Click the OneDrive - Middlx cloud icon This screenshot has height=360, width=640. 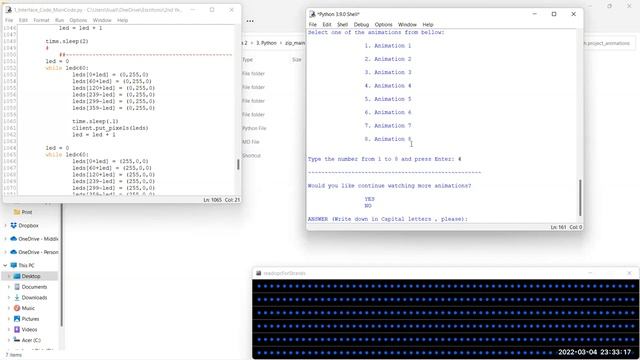pyautogui.click(x=13, y=239)
